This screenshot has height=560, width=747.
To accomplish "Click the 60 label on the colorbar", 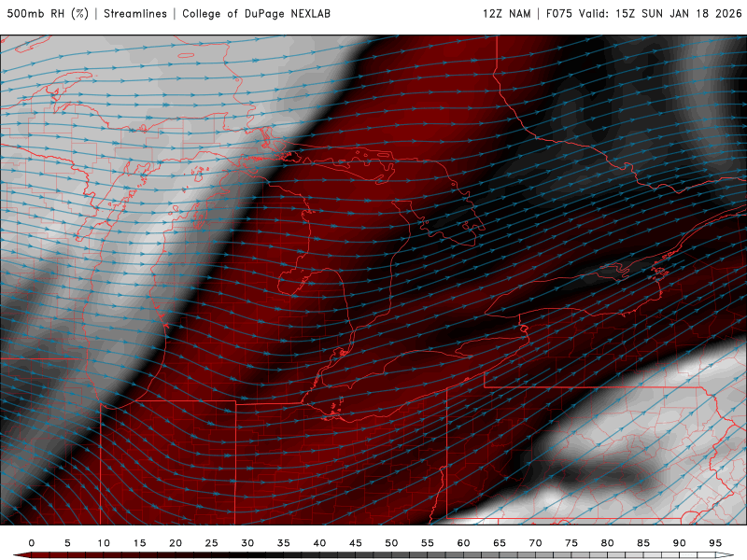I will click(463, 543).
